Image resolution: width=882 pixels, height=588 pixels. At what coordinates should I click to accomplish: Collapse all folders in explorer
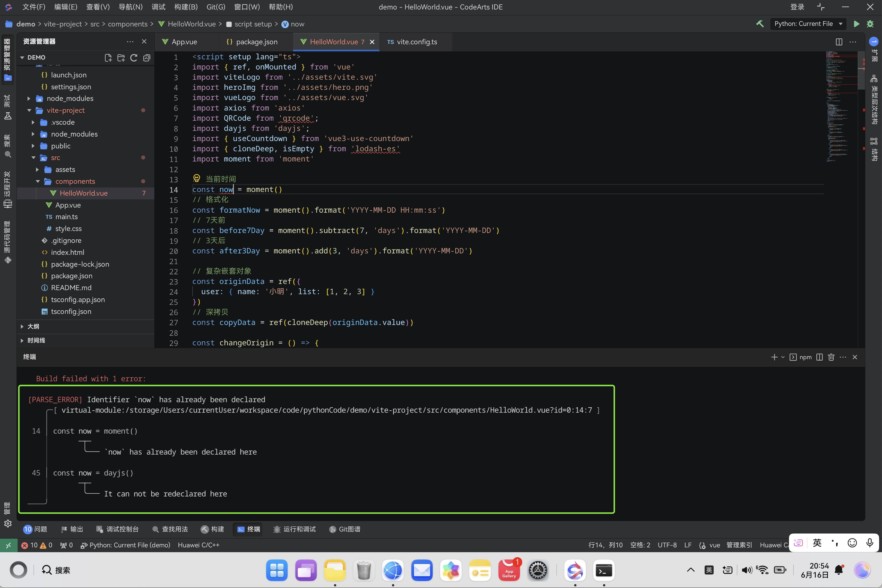[147, 58]
